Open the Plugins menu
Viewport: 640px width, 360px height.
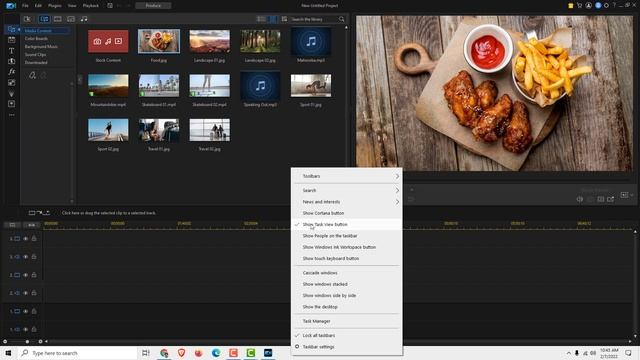pyautogui.click(x=55, y=6)
